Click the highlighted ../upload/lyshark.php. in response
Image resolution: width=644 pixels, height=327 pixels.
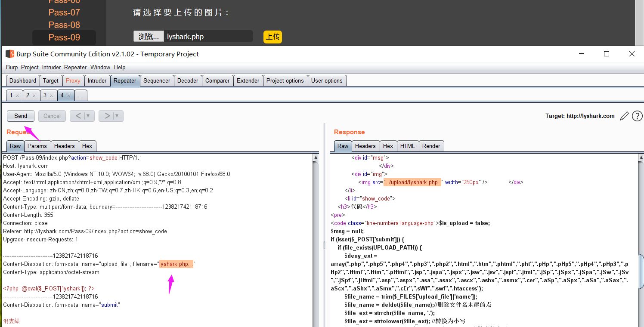coord(412,182)
